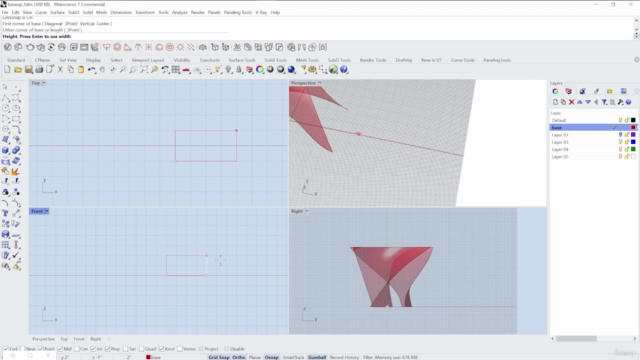Change Layer 04 green color swatch
The height and width of the screenshot is (360, 640).
click(633, 149)
